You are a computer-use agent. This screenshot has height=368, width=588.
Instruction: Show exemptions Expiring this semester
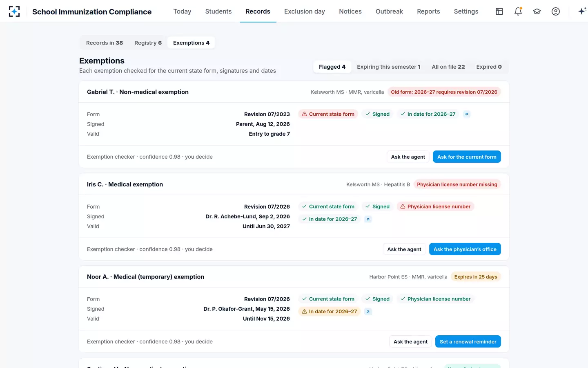click(x=388, y=67)
